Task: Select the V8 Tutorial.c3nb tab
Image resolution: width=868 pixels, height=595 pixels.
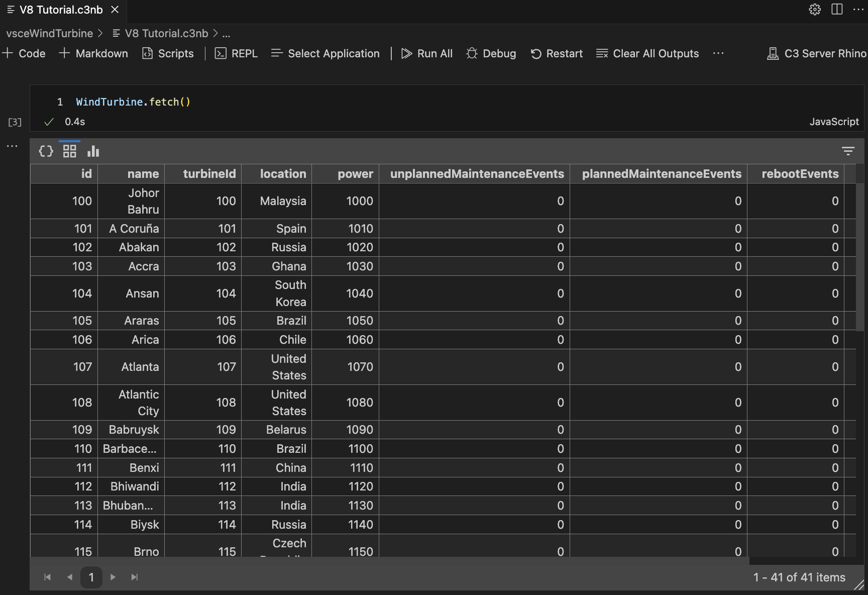Action: pos(61,10)
